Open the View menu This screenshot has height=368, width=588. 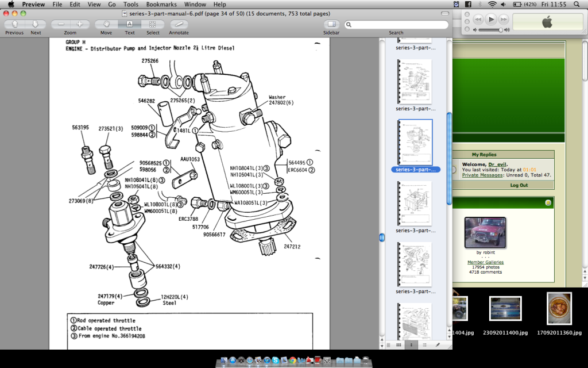[94, 4]
